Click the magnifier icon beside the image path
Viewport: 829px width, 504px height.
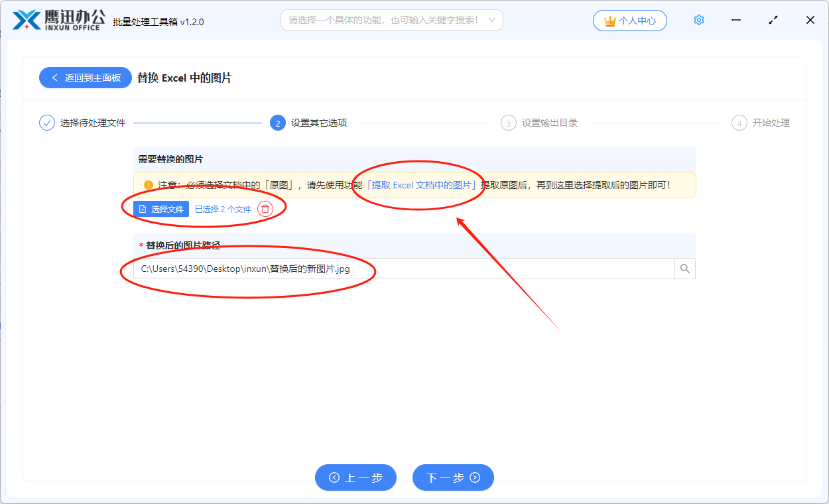(684, 269)
